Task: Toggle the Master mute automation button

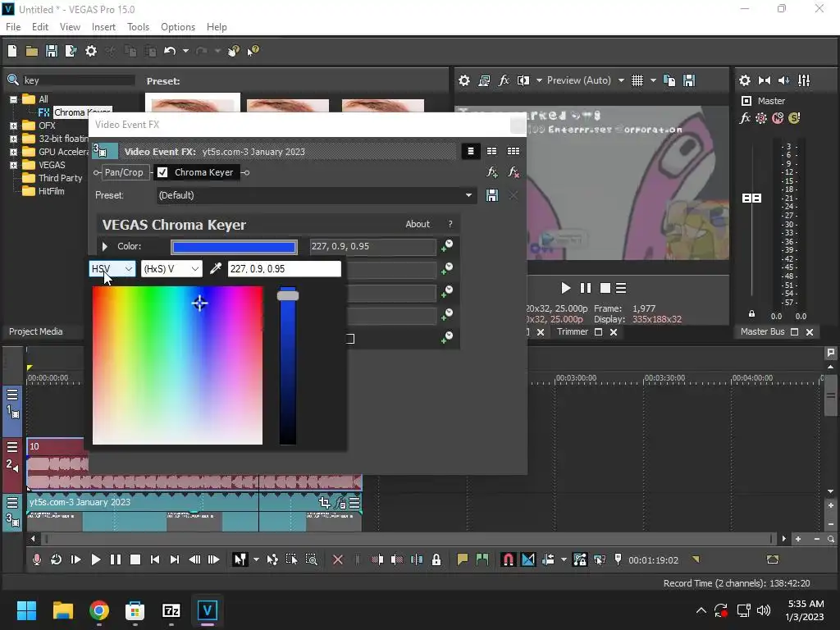Action: click(x=778, y=118)
